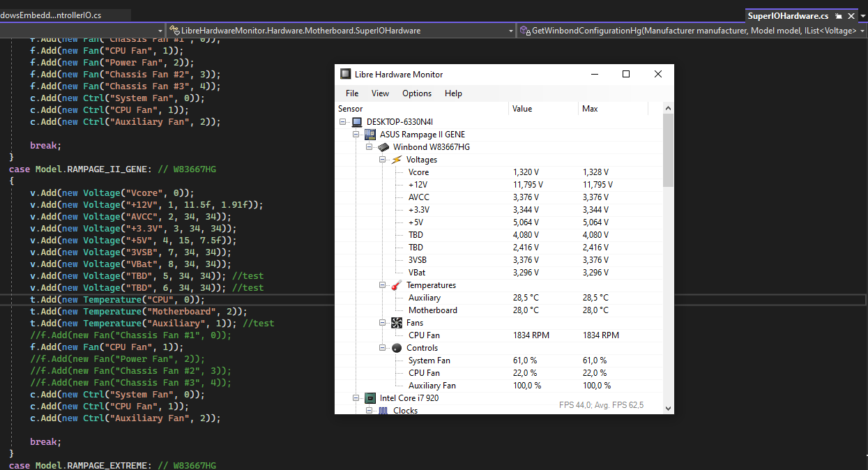Open the Help menu
Viewport: 868px width, 470px height.
click(453, 93)
